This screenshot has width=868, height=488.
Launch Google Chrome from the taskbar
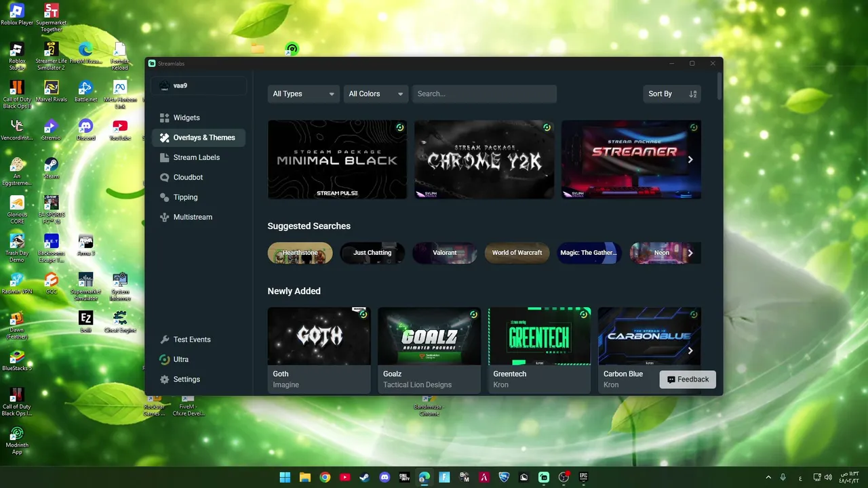[x=325, y=477]
